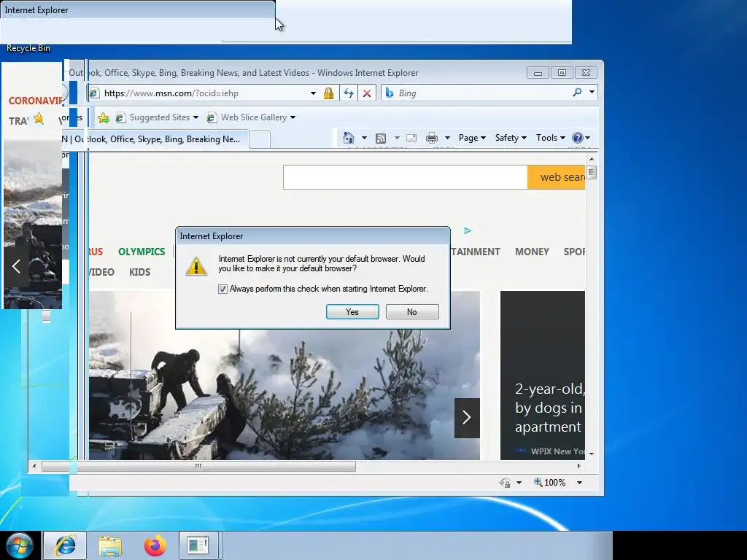Screen dimensions: 747x560
Task: Click the orange web search button
Action: point(557,177)
